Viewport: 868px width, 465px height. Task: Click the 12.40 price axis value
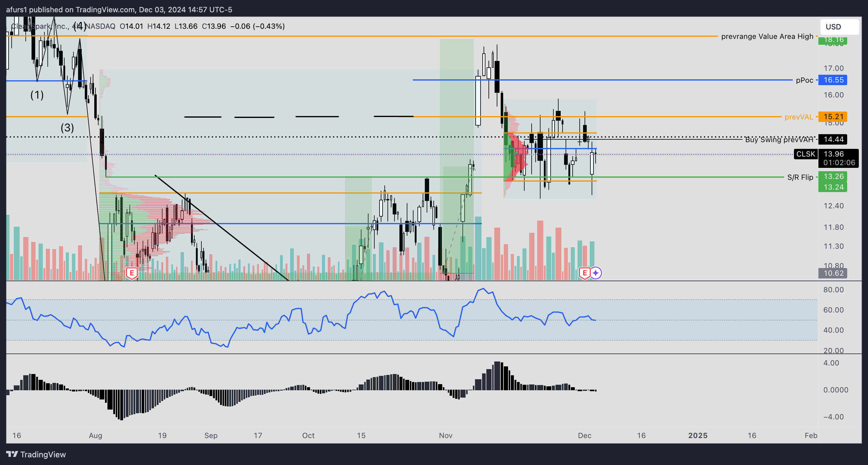tap(834, 206)
